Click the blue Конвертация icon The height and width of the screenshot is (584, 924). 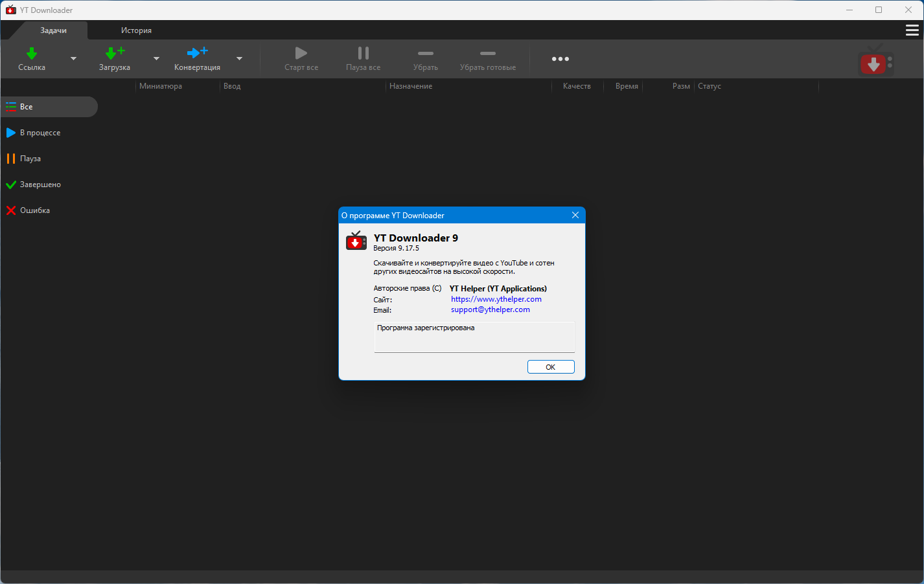point(197,53)
